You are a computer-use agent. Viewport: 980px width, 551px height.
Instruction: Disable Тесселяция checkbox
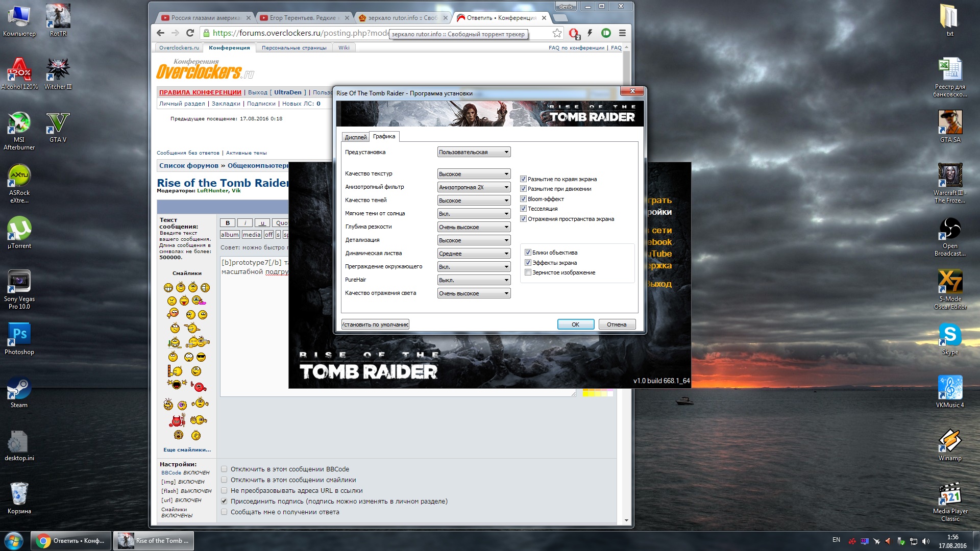tap(523, 209)
